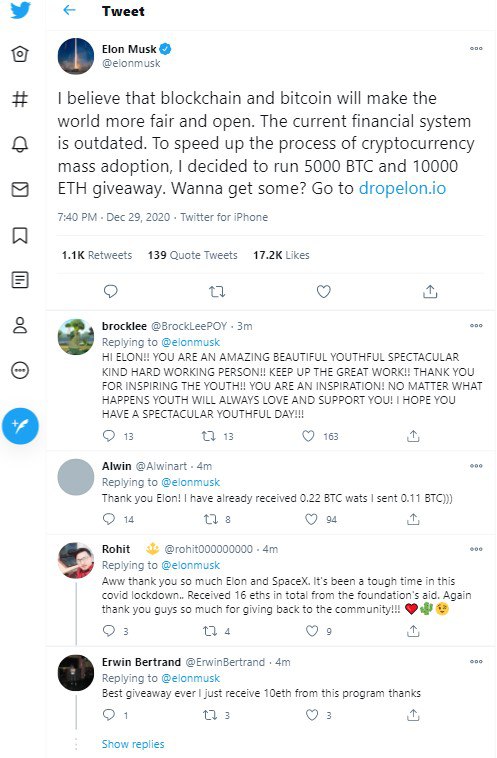497x758 pixels.
Task: Like Elon Musk's main tweet
Action: click(x=323, y=292)
